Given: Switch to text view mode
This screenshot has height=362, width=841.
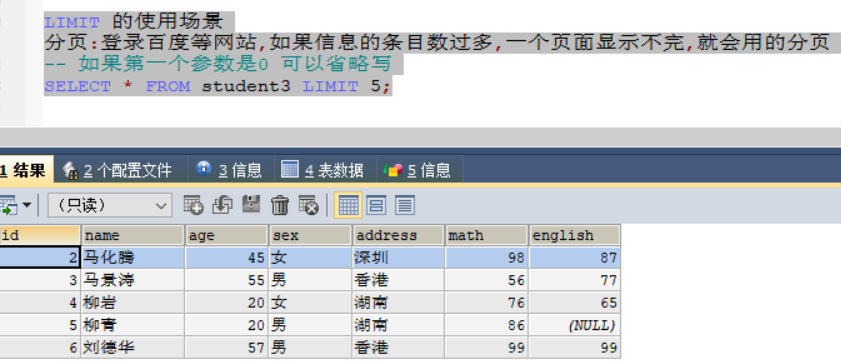Looking at the screenshot, I should tap(405, 205).
